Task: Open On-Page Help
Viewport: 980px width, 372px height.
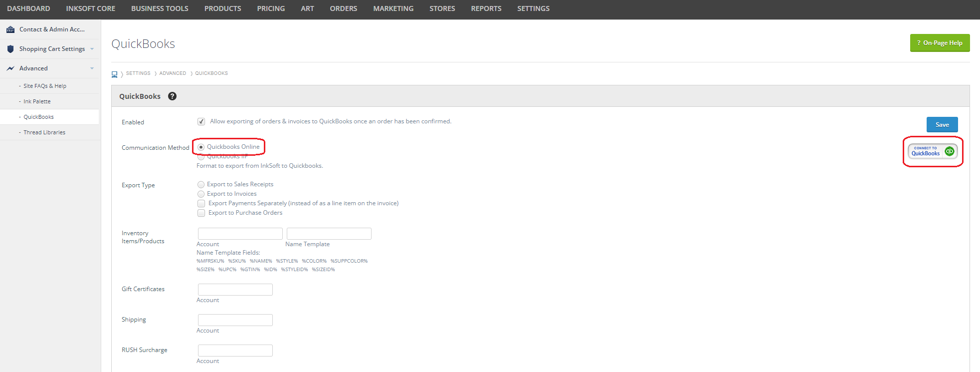Action: [x=940, y=43]
